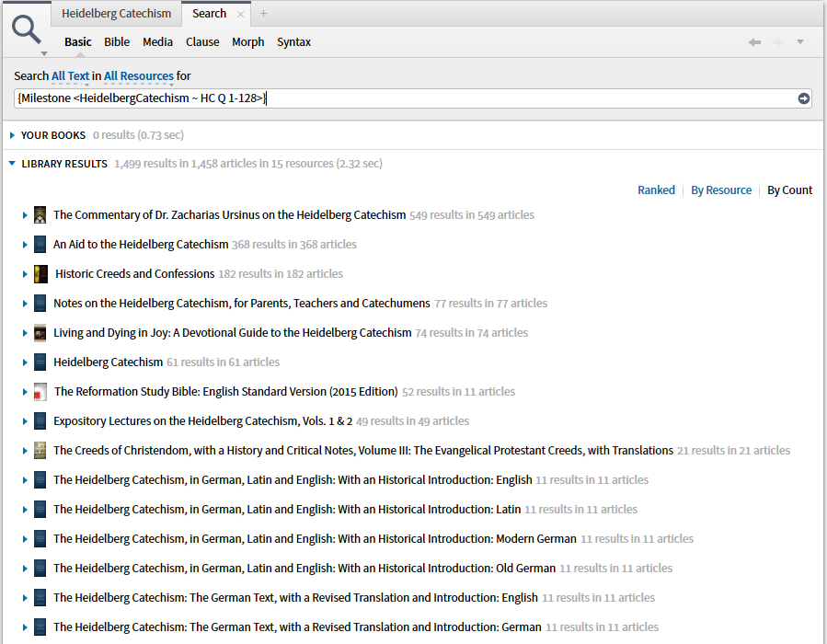This screenshot has width=827, height=644.
Task: Expand the Historical Introduction: Latin row
Action: (x=25, y=510)
